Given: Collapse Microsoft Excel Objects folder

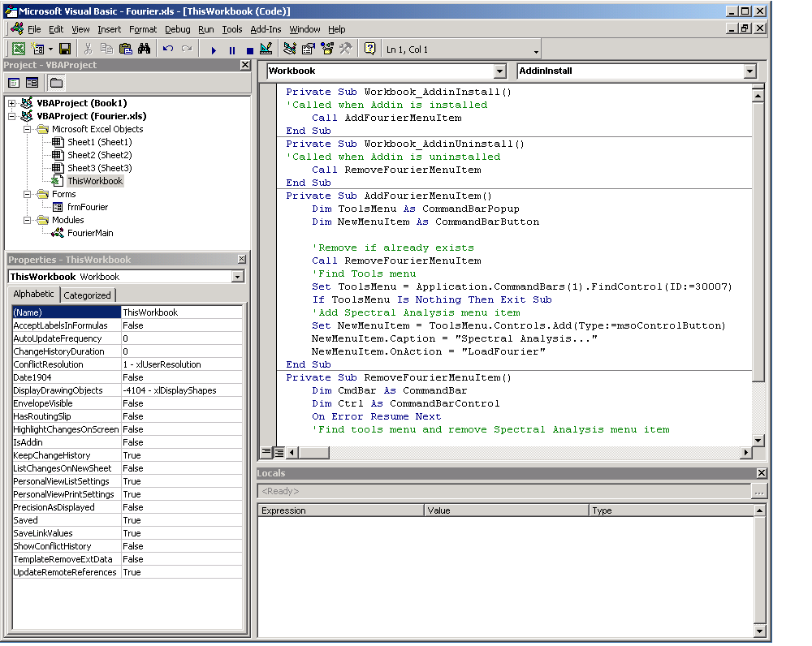Looking at the screenshot, I should coord(27,129).
